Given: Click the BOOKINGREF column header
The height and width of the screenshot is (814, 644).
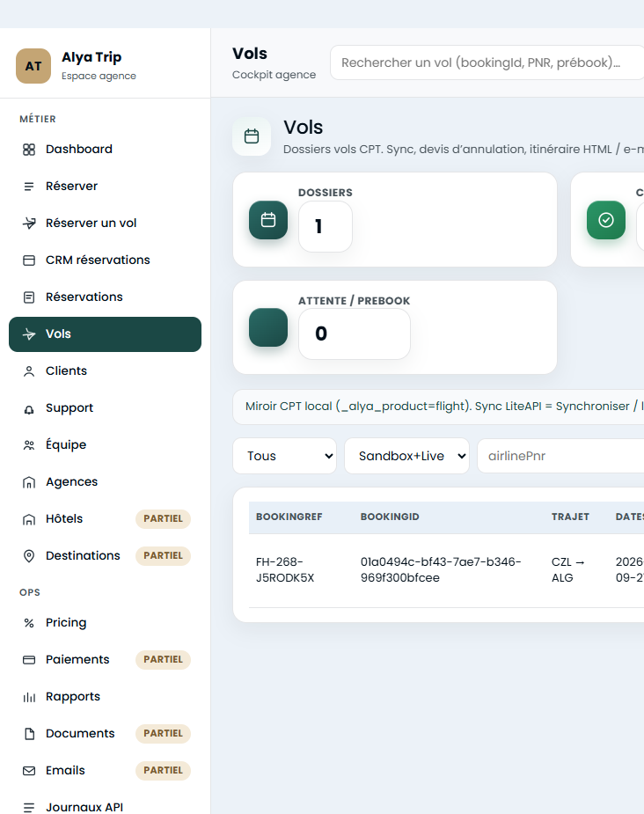Looking at the screenshot, I should (x=289, y=517).
